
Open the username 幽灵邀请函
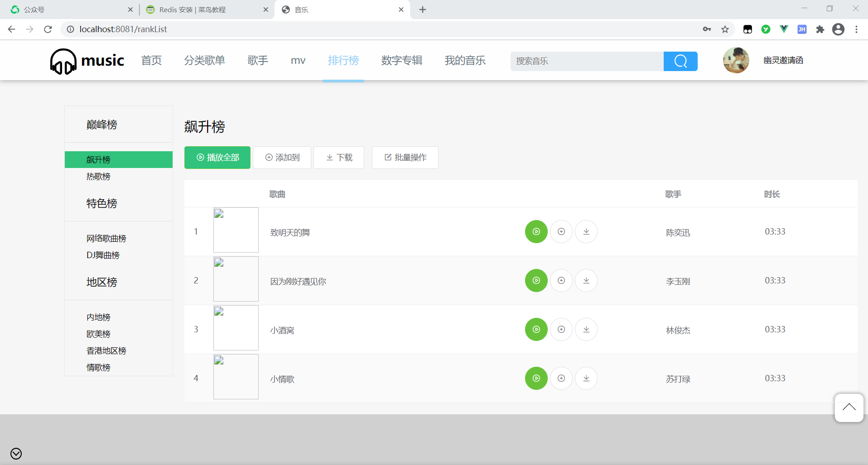click(x=783, y=60)
